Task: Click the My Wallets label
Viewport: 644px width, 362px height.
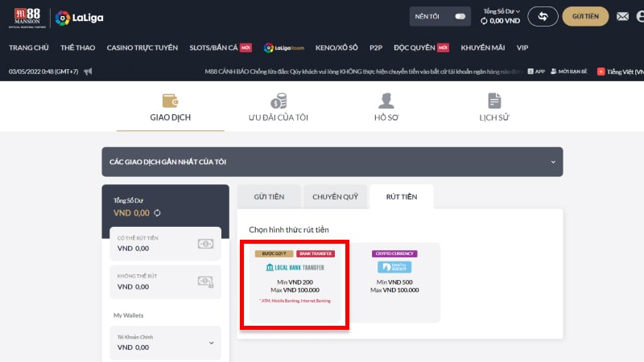Action: [x=129, y=315]
